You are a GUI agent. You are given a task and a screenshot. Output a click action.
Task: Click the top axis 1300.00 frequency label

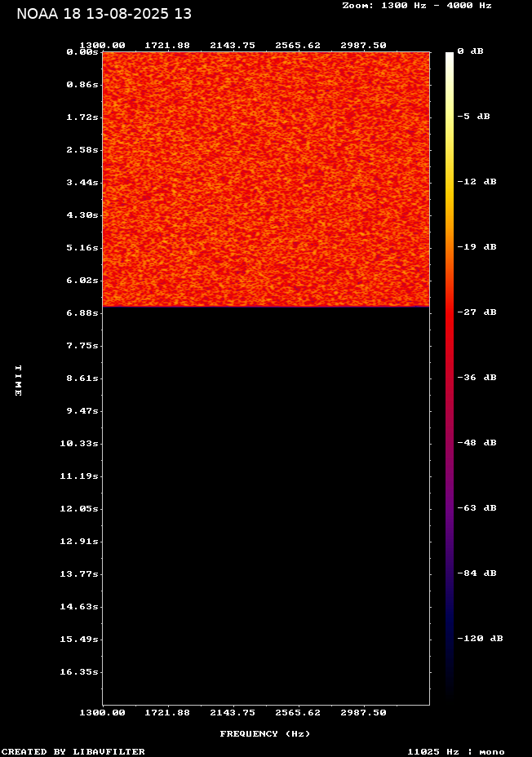pos(102,46)
